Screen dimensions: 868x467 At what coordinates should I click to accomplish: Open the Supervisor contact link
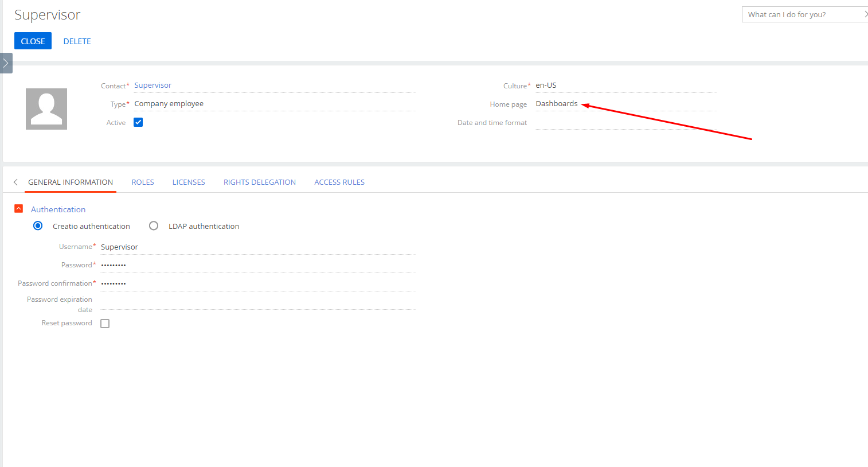(x=153, y=85)
